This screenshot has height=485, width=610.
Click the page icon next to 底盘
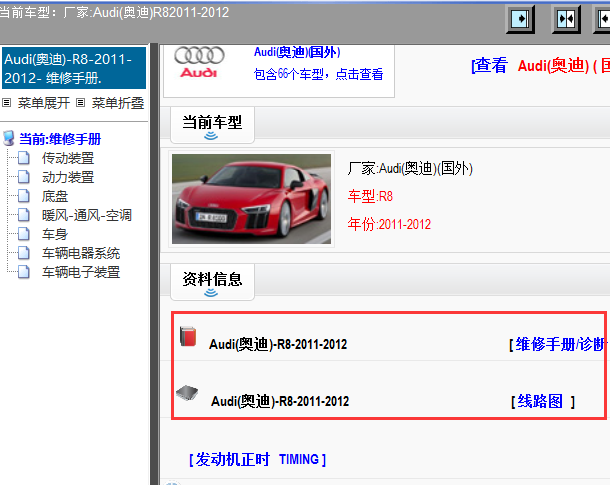point(24,196)
